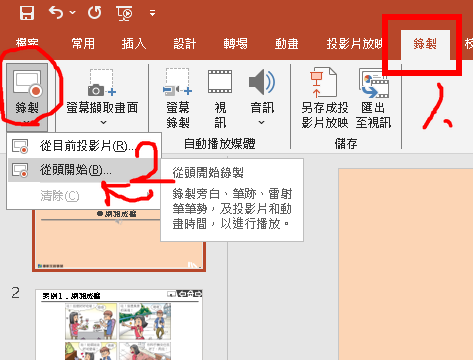The image size is (473, 360).
Task: Open the 常用 (Home) ribbon tab
Action: [x=83, y=43]
